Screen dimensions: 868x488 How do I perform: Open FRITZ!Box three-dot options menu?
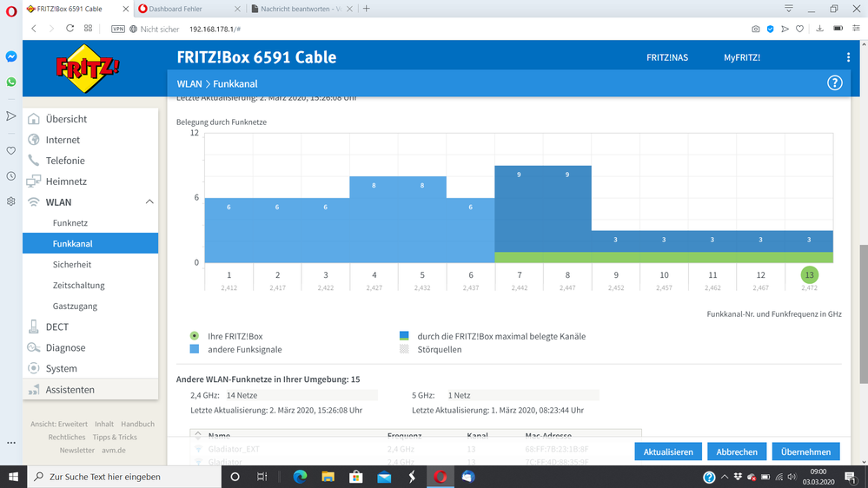[x=848, y=57]
